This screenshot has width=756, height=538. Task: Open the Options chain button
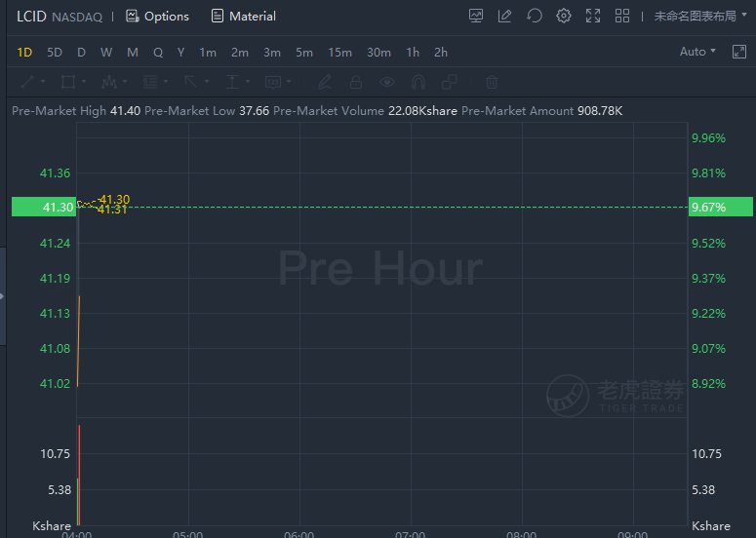point(157,17)
